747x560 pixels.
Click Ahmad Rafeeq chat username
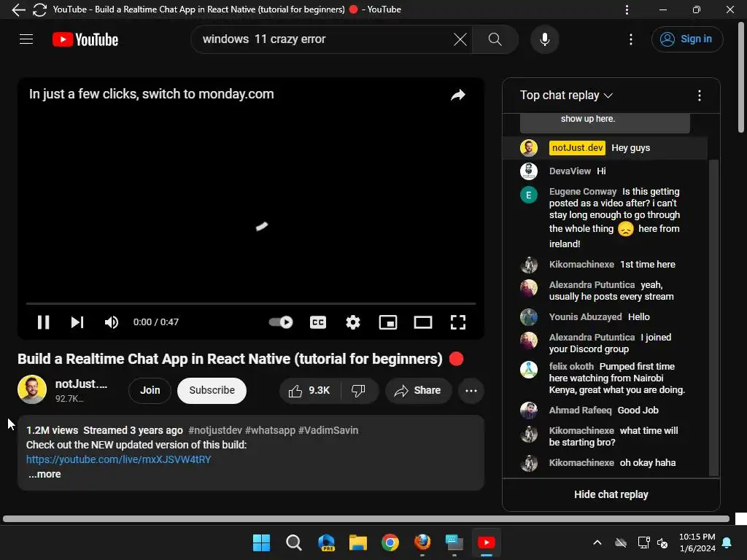580,411
